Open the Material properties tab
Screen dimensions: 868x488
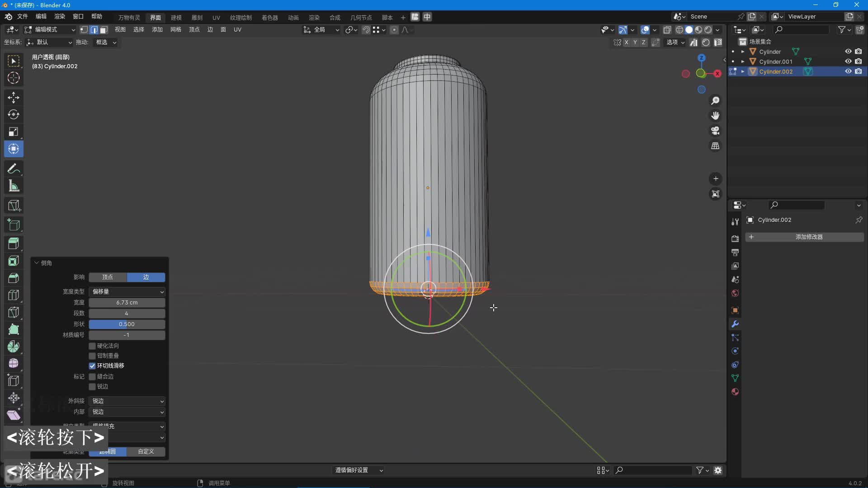(735, 392)
